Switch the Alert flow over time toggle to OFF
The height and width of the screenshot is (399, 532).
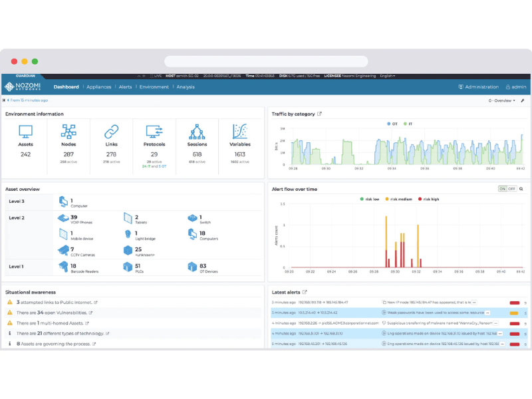click(511, 189)
